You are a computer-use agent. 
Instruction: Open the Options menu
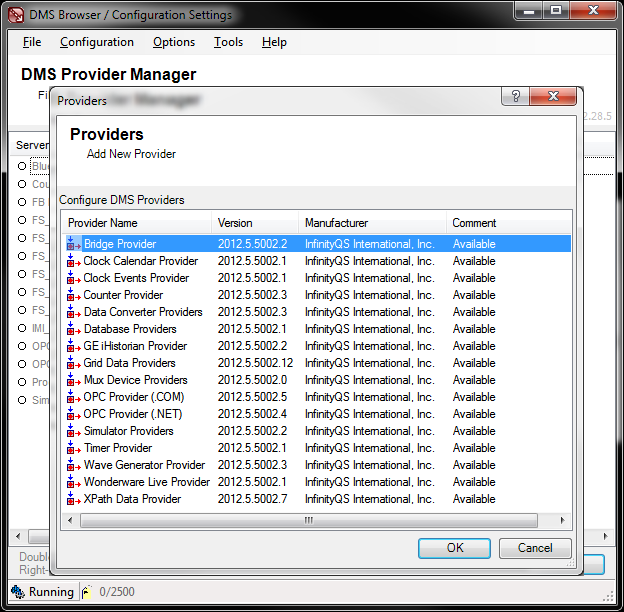pos(174,42)
